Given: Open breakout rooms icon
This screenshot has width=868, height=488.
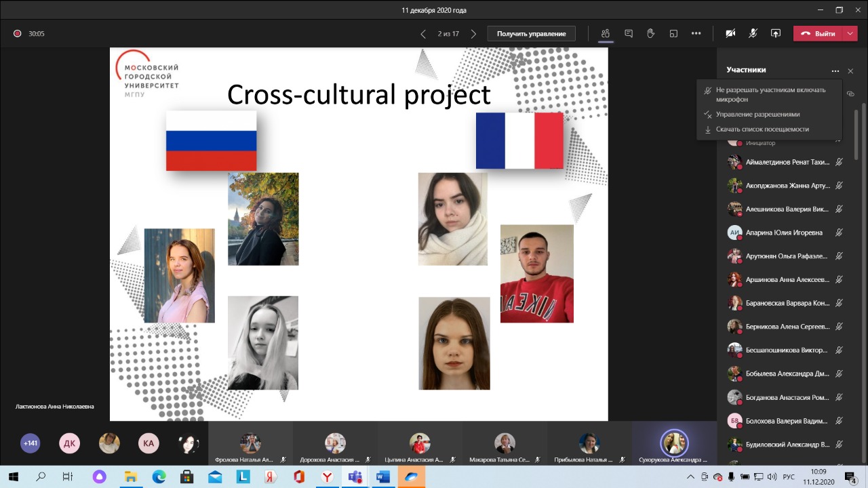Looking at the screenshot, I should pos(673,33).
